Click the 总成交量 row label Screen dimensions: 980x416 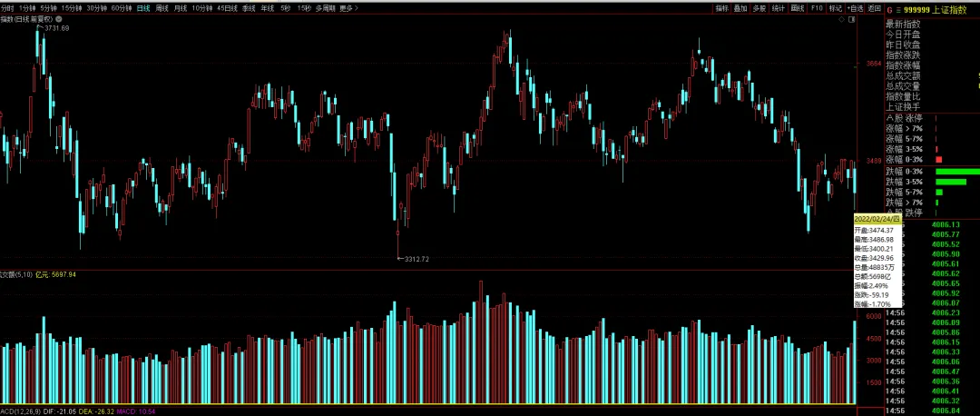903,86
